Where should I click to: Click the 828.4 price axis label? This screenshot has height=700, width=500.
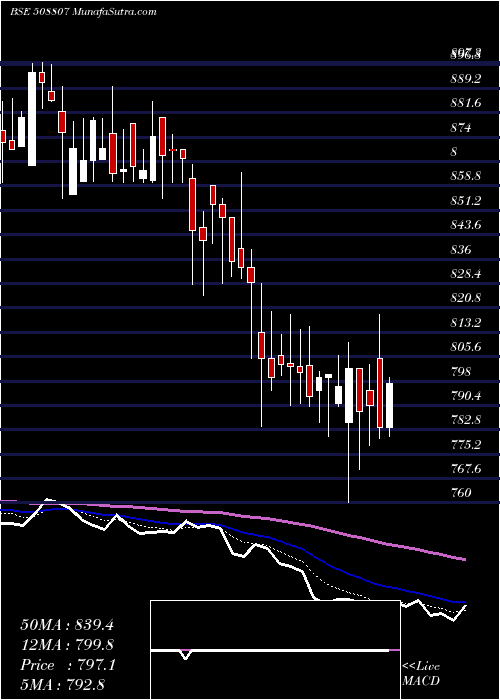point(466,274)
